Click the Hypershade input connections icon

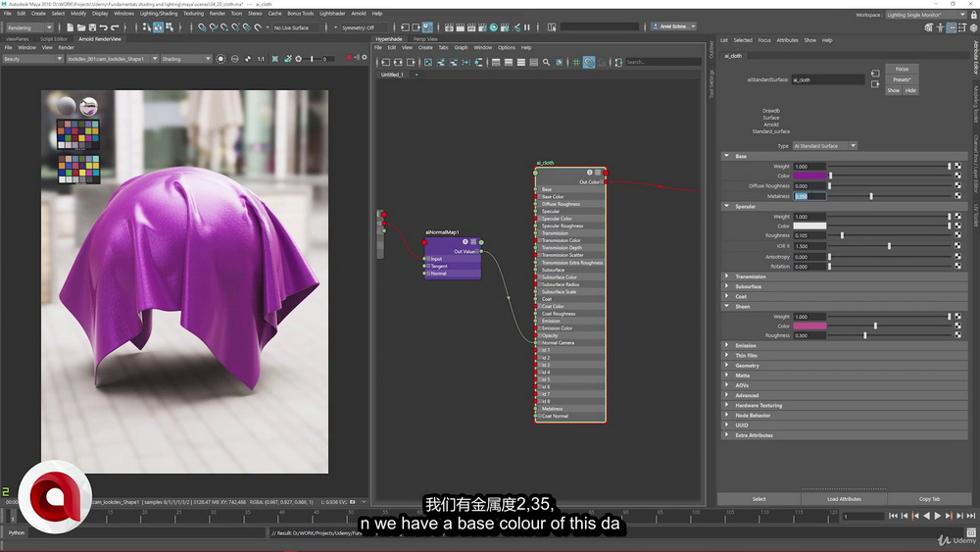385,62
